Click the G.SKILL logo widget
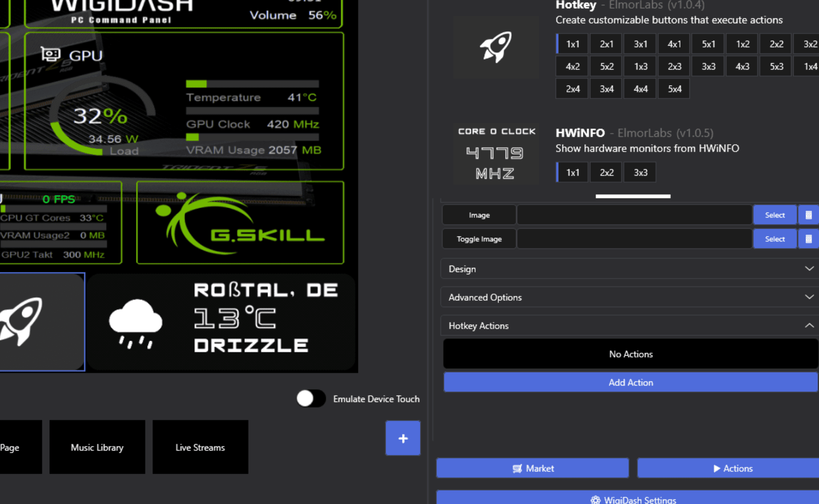The width and height of the screenshot is (819, 504). coord(240,223)
